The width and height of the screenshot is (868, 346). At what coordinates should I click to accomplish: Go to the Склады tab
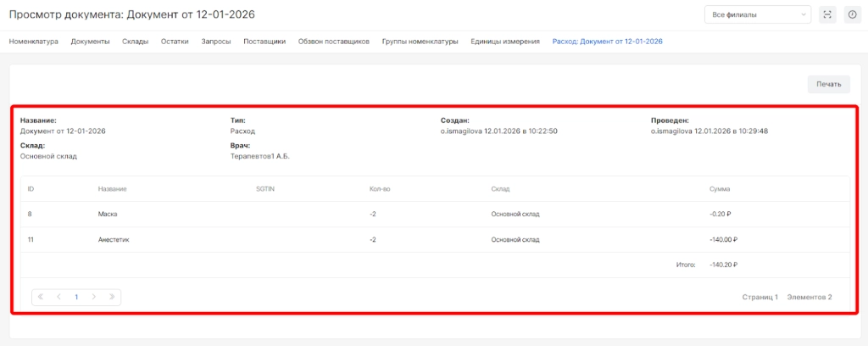[x=135, y=41]
